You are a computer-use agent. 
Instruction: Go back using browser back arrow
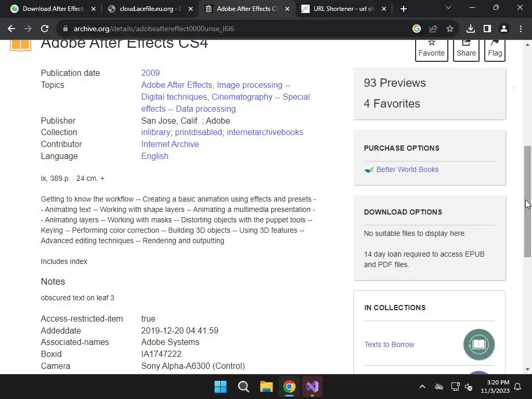[11, 29]
